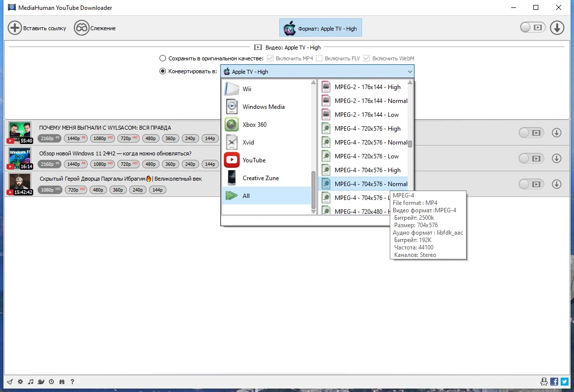Click the snail speed limit icon
The height and width of the screenshot is (392, 574).
pyautogui.click(x=41, y=382)
